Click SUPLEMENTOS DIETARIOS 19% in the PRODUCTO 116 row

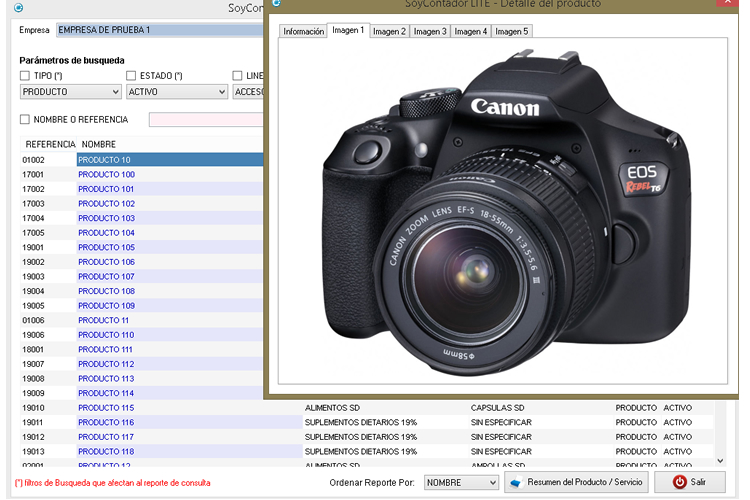click(x=361, y=422)
